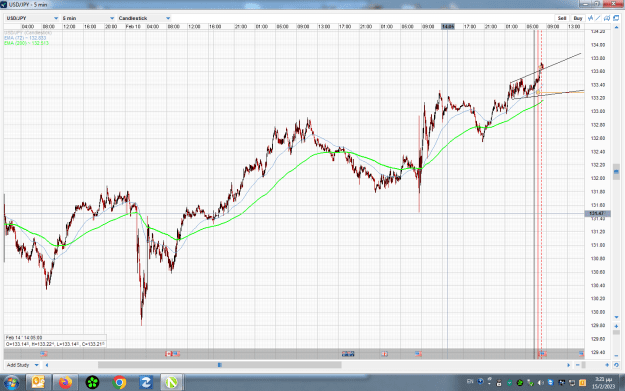Open the 5 min timeframe dropdown

coord(88,18)
